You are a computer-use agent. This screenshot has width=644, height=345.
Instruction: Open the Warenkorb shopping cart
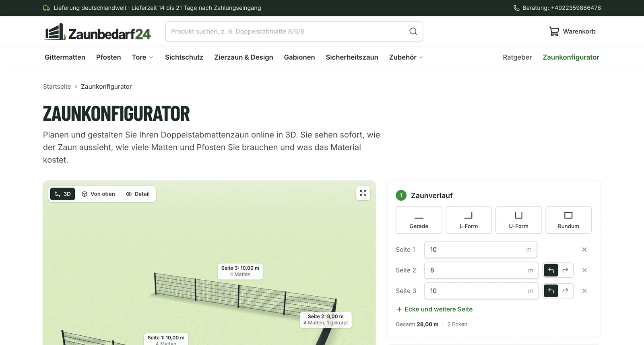(x=572, y=31)
